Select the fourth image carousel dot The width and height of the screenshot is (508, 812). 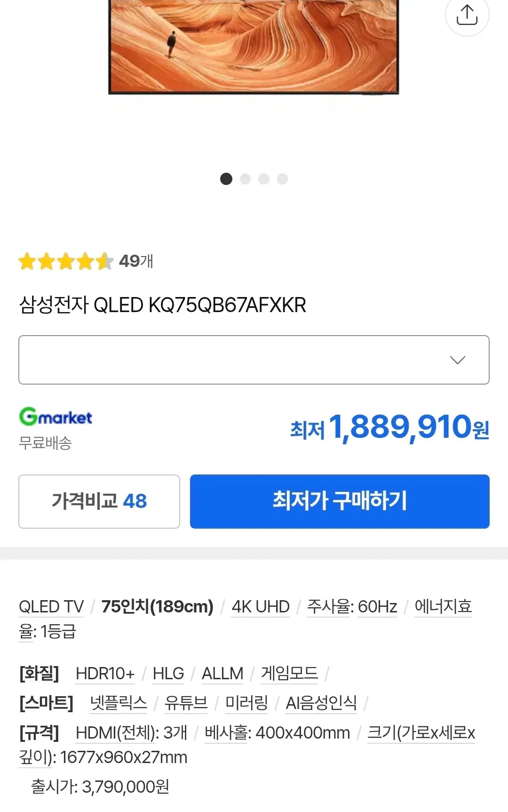pyautogui.click(x=282, y=179)
